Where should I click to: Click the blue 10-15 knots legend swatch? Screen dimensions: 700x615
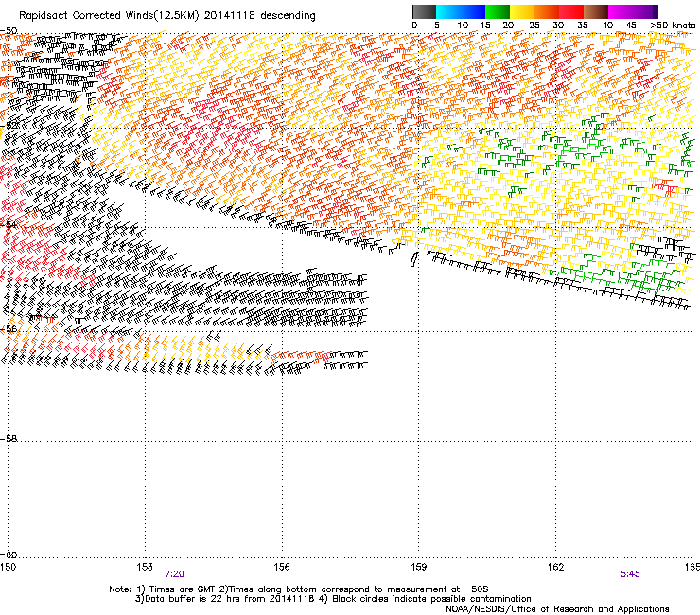473,11
